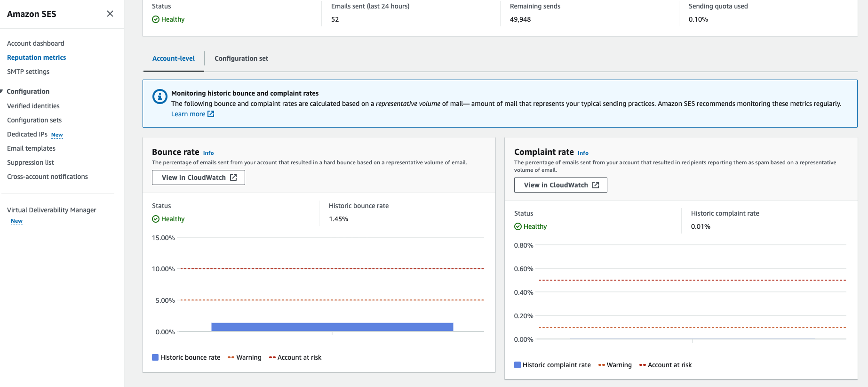Click the New badge beside Dedicated IPs

[57, 135]
